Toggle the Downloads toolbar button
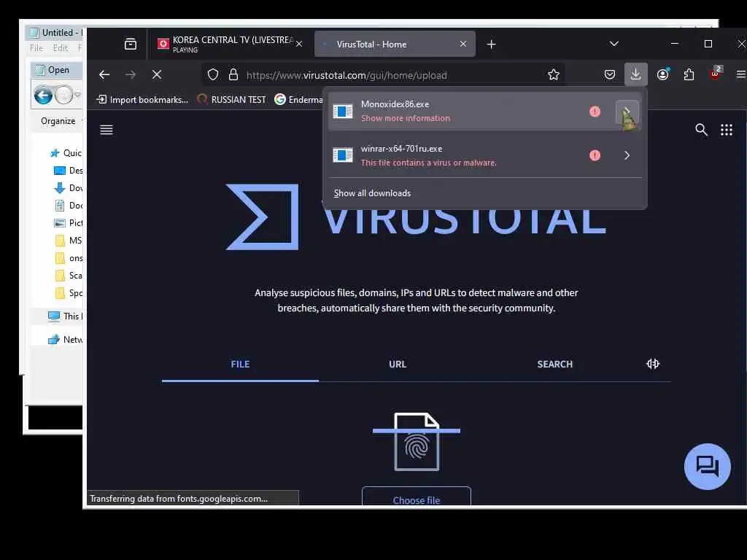This screenshot has width=747, height=560. pos(635,74)
